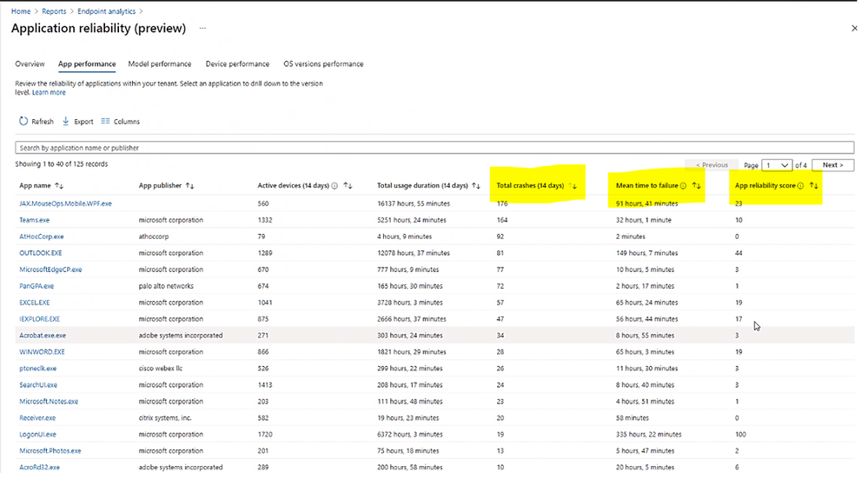Click 'adobe systems incorporated' in Acrobat.exe row
868x486 pixels.
click(x=181, y=336)
